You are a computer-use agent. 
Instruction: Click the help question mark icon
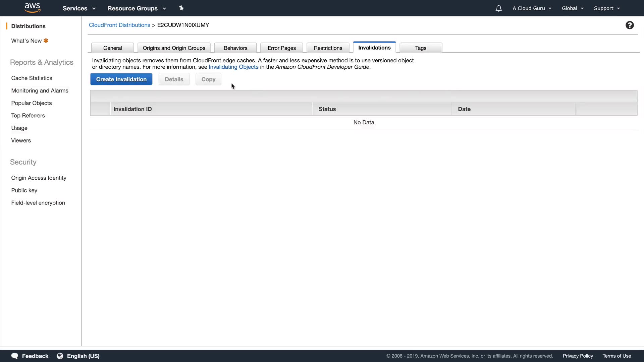coord(630,25)
